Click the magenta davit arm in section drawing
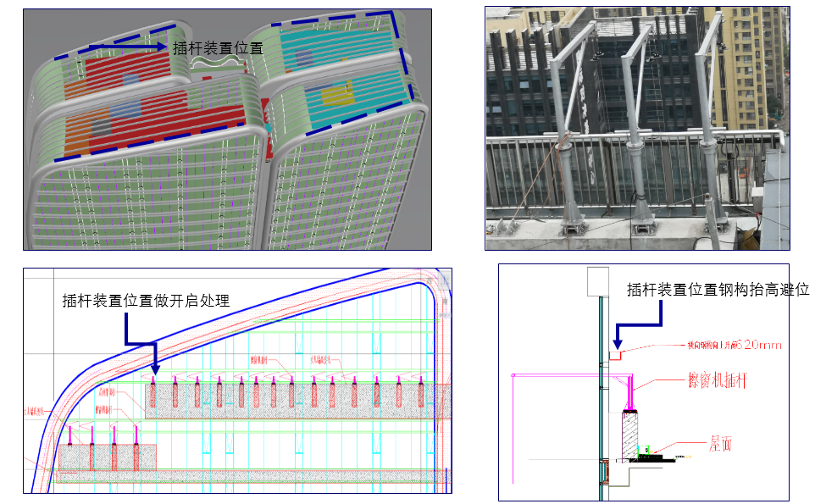Image resolution: width=815 pixels, height=504 pixels. pyautogui.click(x=559, y=374)
